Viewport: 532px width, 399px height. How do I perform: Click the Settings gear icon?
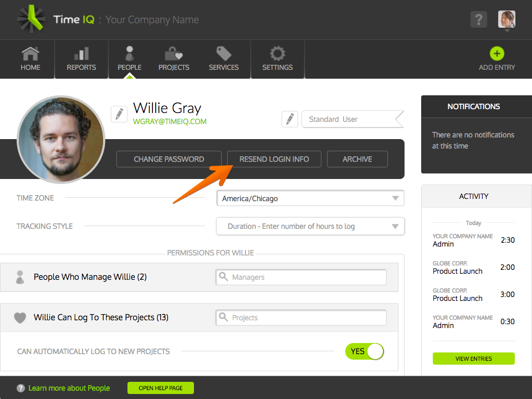point(278,54)
